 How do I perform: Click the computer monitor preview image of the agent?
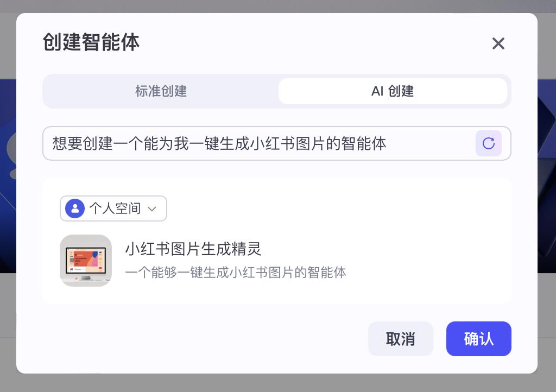point(86,261)
